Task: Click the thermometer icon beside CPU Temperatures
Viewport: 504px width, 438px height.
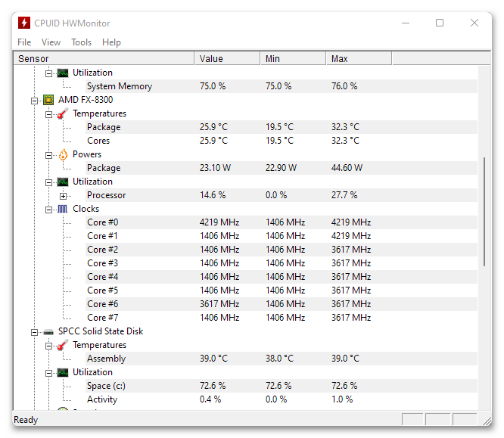Action: 63,113
